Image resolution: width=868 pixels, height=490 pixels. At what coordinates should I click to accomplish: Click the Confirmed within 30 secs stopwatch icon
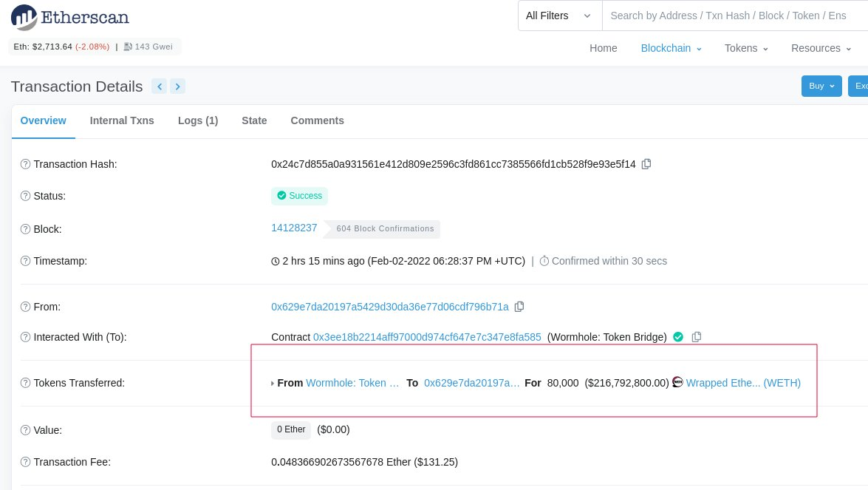point(544,261)
